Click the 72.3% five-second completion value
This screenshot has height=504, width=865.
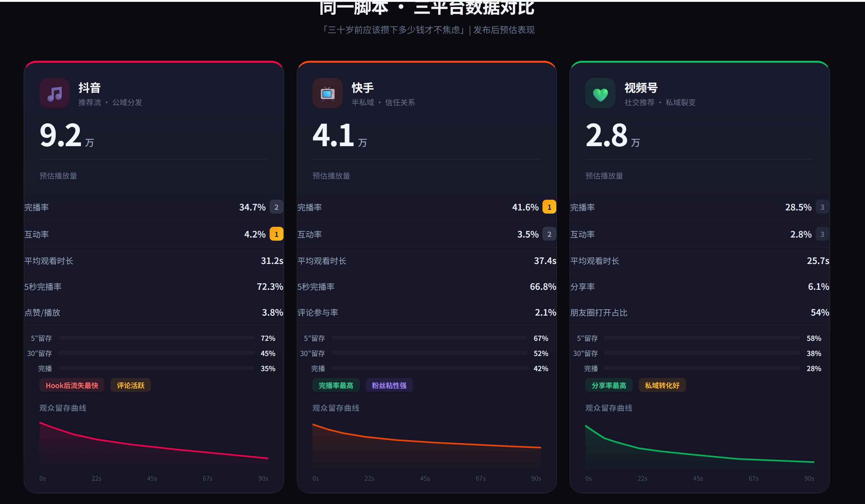(270, 286)
